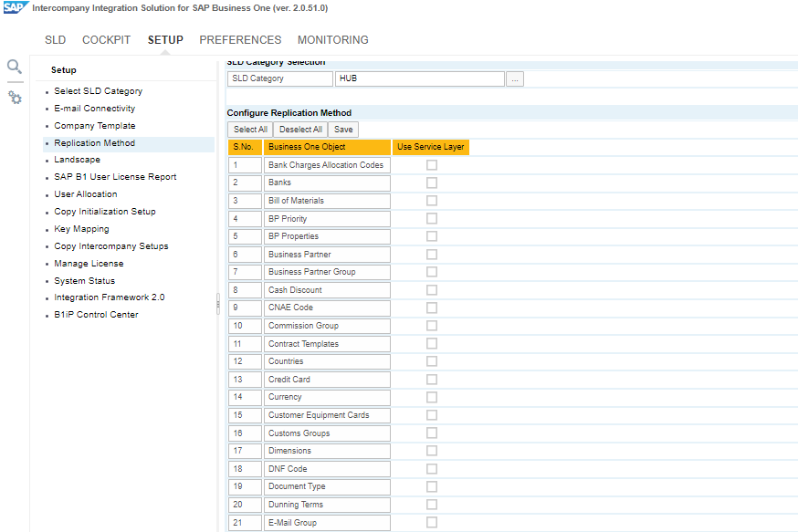
Task: Open the settings gears icon in sidebar
Action: coord(16,97)
